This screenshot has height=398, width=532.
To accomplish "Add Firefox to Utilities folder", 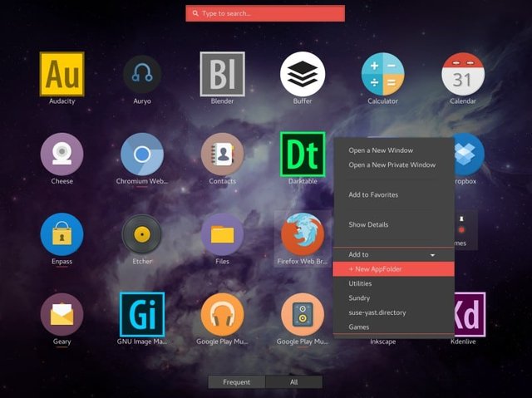I will 394,283.
